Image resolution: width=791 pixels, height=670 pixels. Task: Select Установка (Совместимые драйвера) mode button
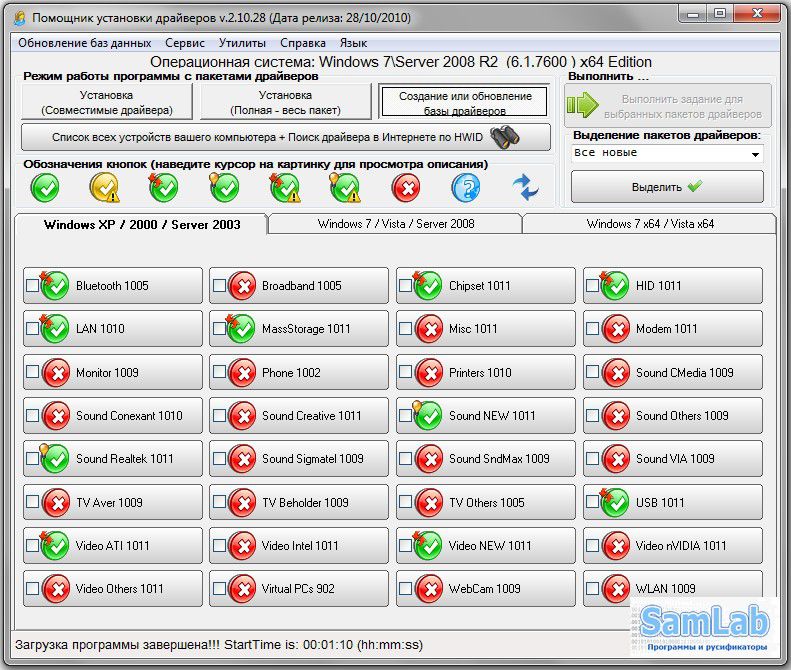[x=106, y=102]
